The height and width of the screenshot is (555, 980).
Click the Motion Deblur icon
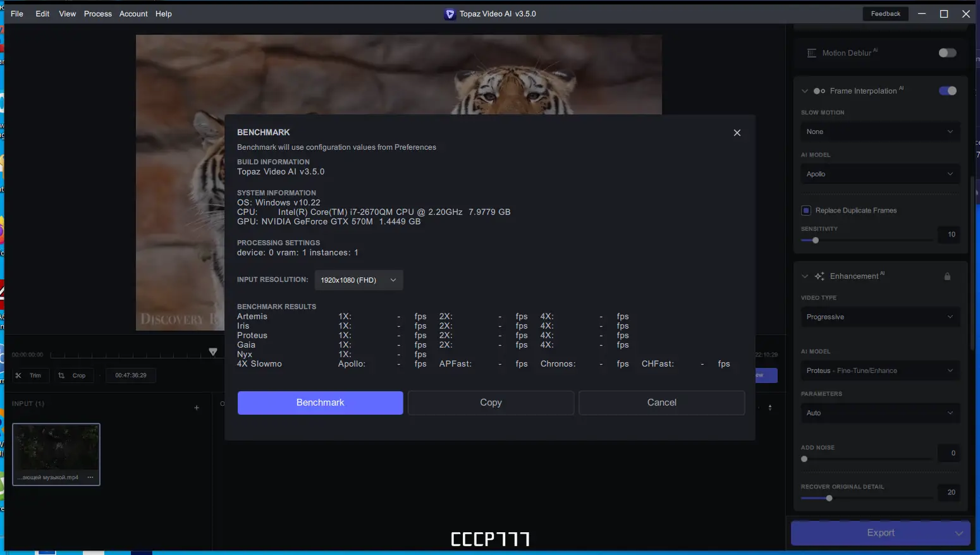point(812,53)
